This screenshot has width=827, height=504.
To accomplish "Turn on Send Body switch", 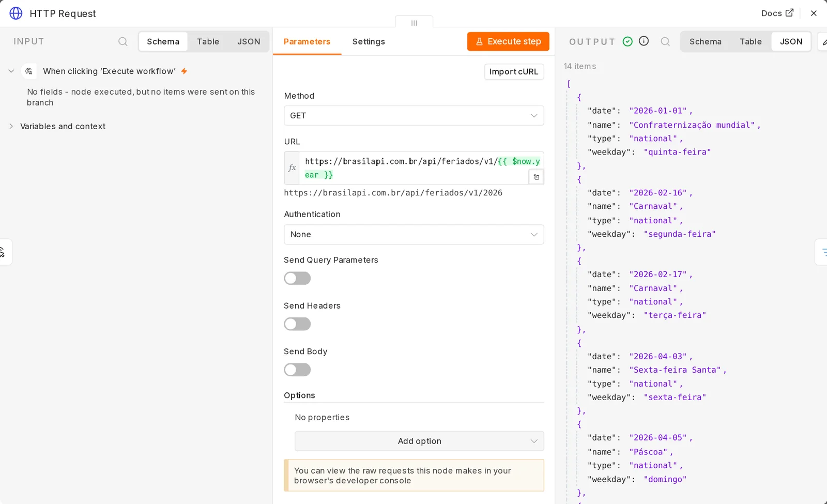I will point(297,370).
